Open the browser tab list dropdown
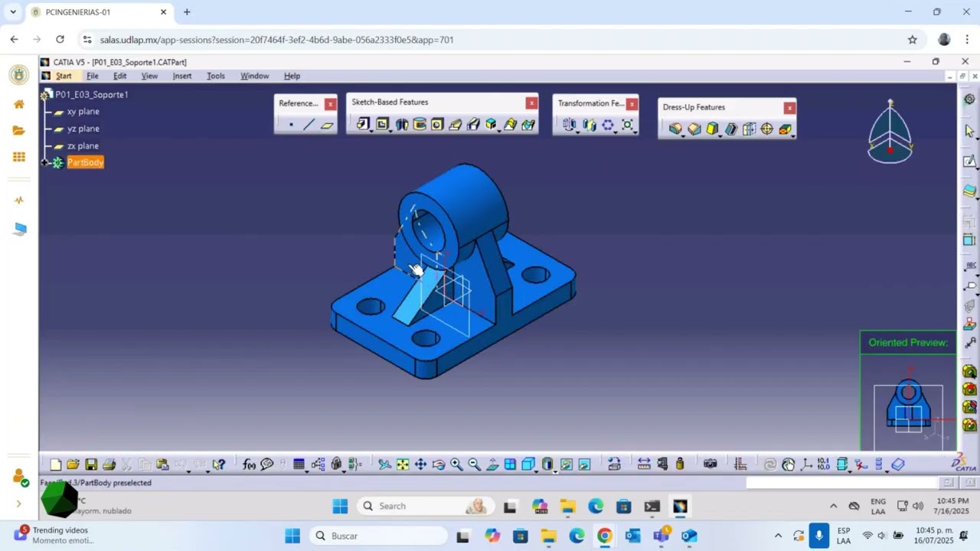 pyautogui.click(x=13, y=12)
